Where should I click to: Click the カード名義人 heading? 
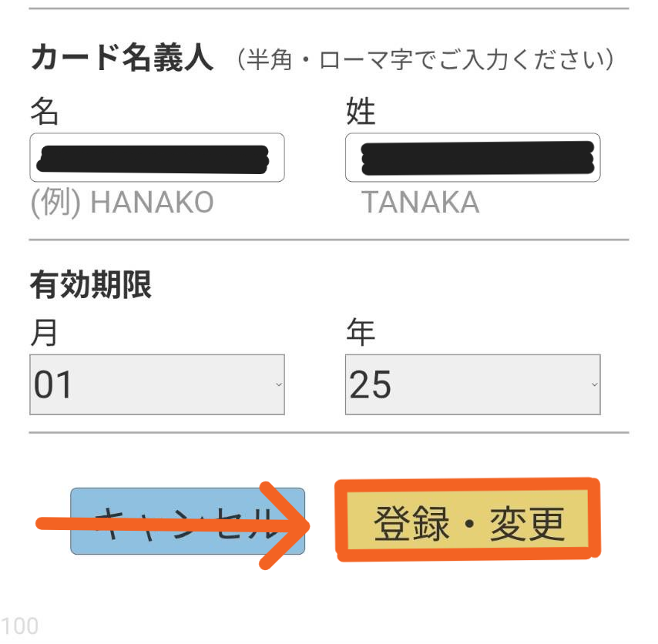[122, 59]
